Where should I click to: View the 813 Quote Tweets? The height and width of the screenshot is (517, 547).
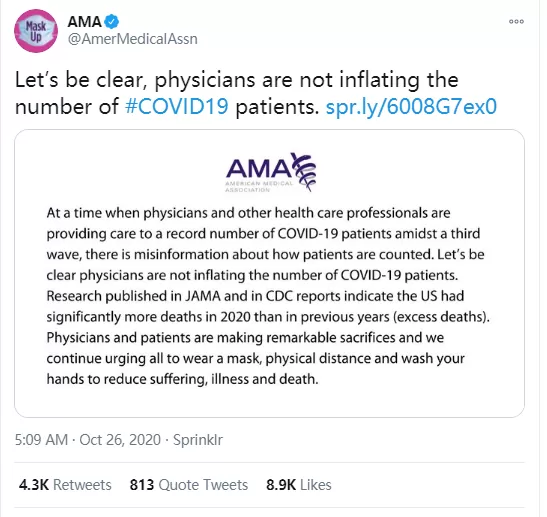pyautogui.click(x=189, y=485)
